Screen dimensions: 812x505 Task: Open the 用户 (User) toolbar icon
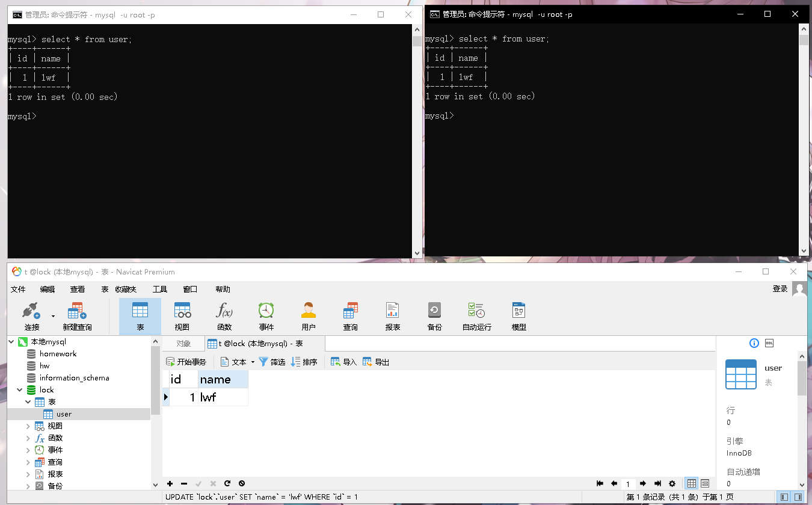click(309, 316)
